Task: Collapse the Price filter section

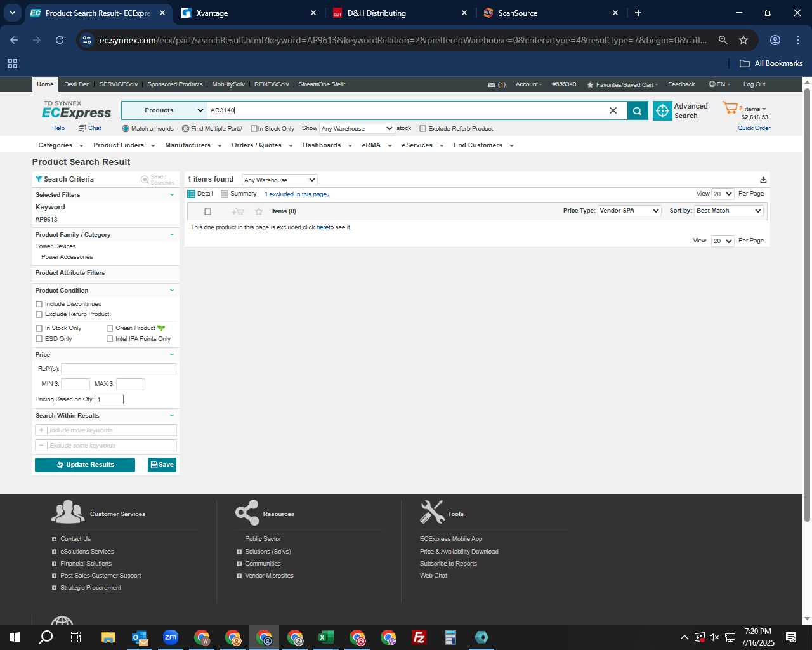Action: tap(171, 355)
